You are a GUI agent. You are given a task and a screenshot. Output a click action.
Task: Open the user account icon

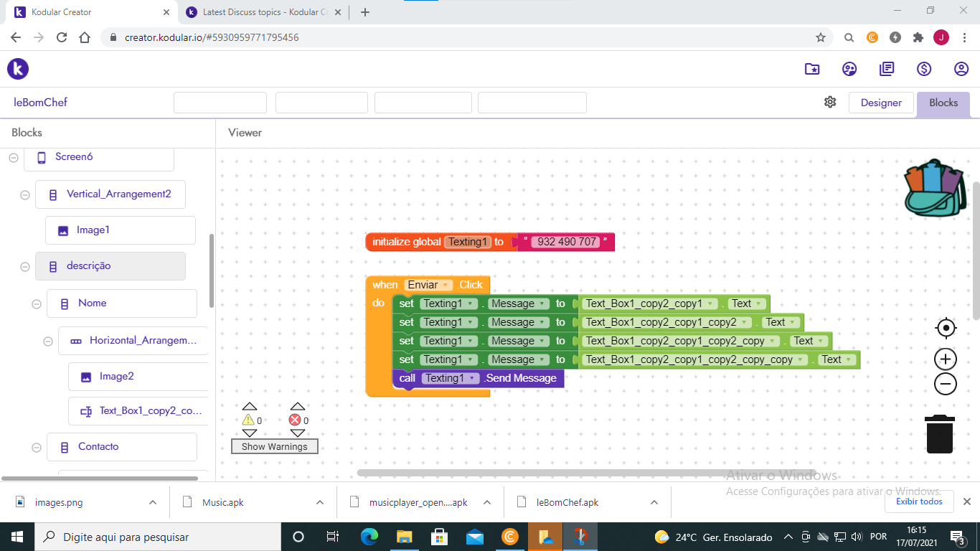pyautogui.click(x=961, y=69)
